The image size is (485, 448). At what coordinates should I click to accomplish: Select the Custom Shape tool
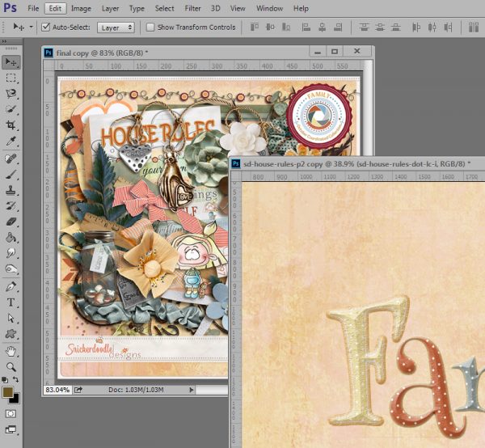[11, 334]
